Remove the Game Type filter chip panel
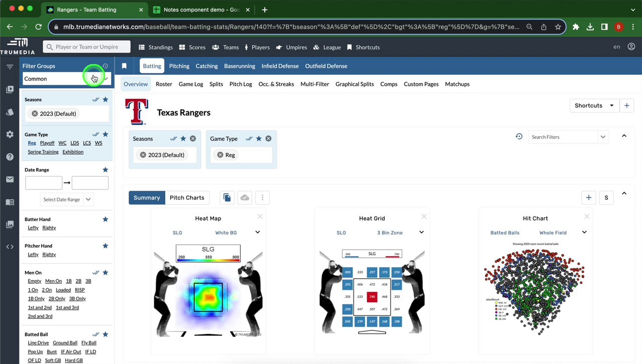Image resolution: width=642 pixels, height=364 pixels. tap(268, 138)
